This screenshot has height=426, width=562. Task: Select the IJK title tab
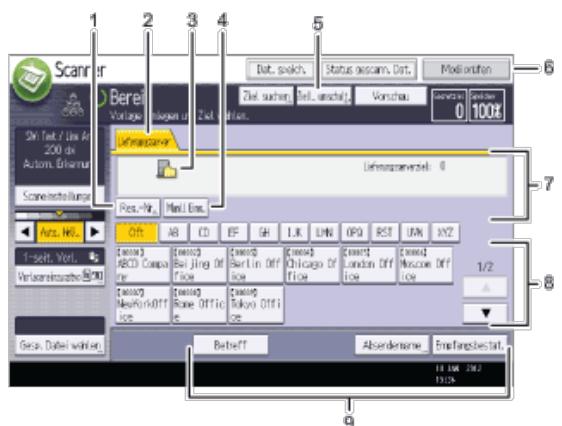[x=294, y=232]
